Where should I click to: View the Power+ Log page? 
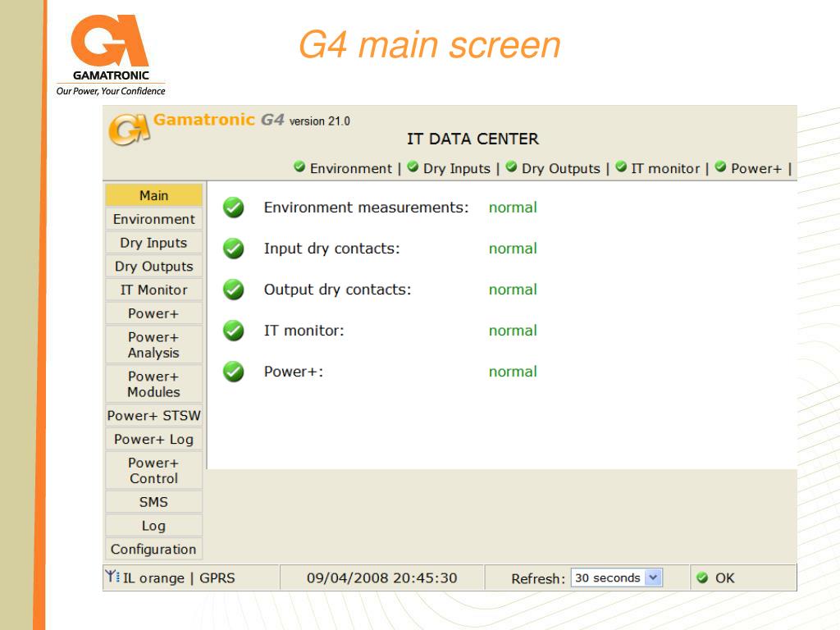pos(153,440)
